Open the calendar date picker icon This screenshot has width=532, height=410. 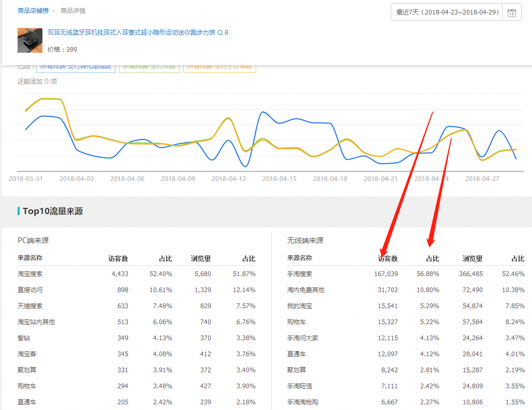[511, 12]
